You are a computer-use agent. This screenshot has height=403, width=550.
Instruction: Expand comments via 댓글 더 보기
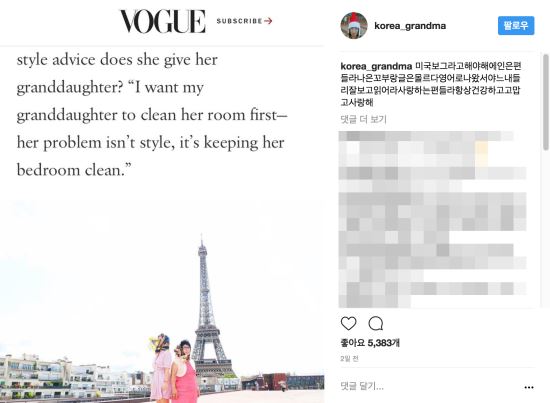(363, 120)
